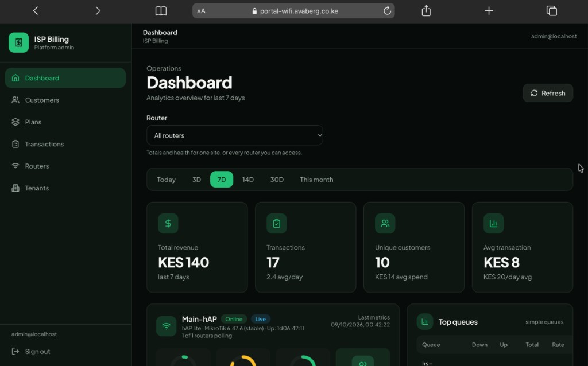The height and width of the screenshot is (366, 588).
Task: Click the Down column header
Action: 479,345
